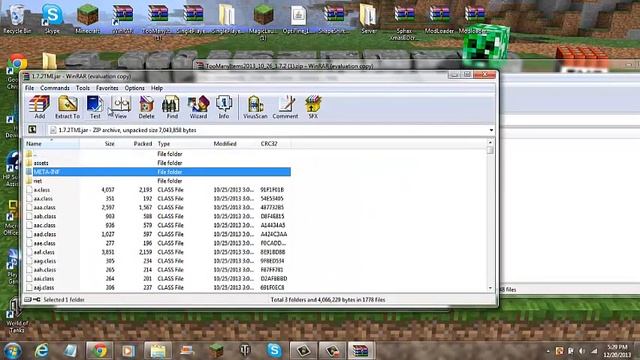The width and height of the screenshot is (640, 360).
Task: Sort the list by Size column header
Action: tap(98, 144)
